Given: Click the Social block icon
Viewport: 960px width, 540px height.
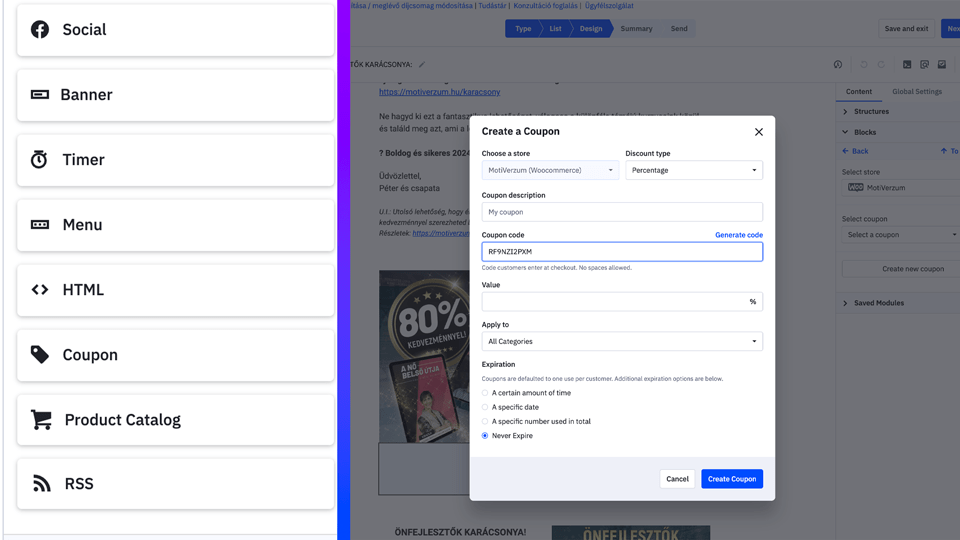Looking at the screenshot, I should 40,30.
